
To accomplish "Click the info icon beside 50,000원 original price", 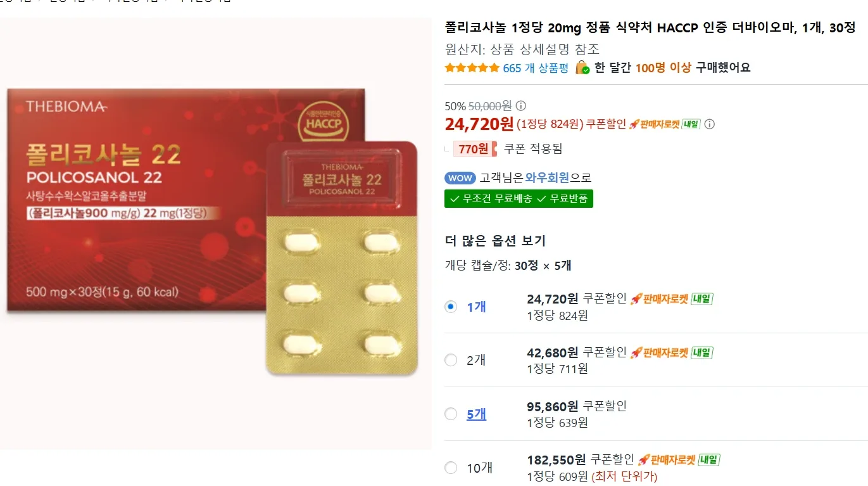I will [x=521, y=106].
